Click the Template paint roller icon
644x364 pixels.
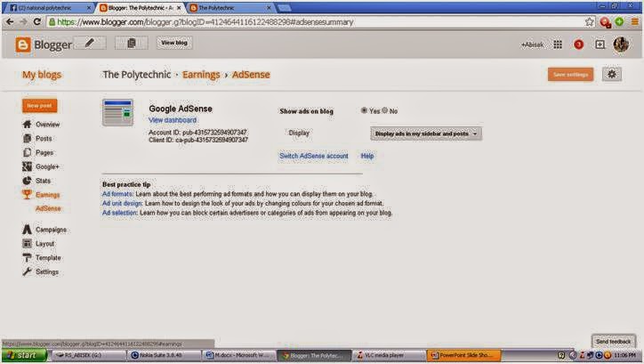[x=27, y=257]
